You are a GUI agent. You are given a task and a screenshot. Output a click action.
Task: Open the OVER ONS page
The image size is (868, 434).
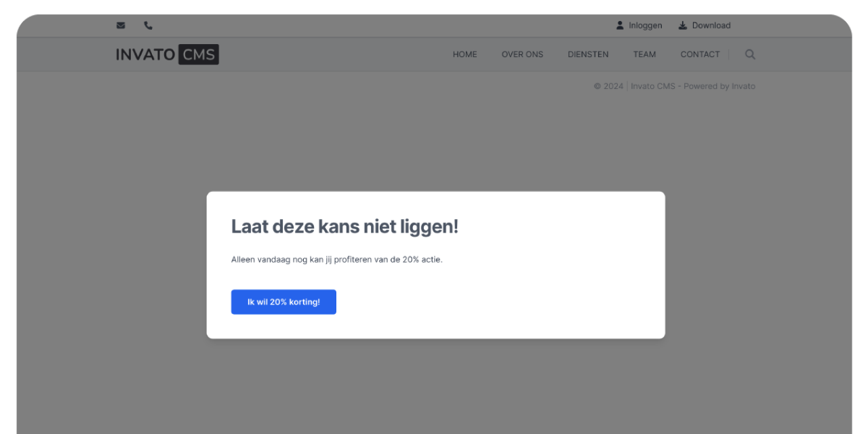[x=522, y=55]
